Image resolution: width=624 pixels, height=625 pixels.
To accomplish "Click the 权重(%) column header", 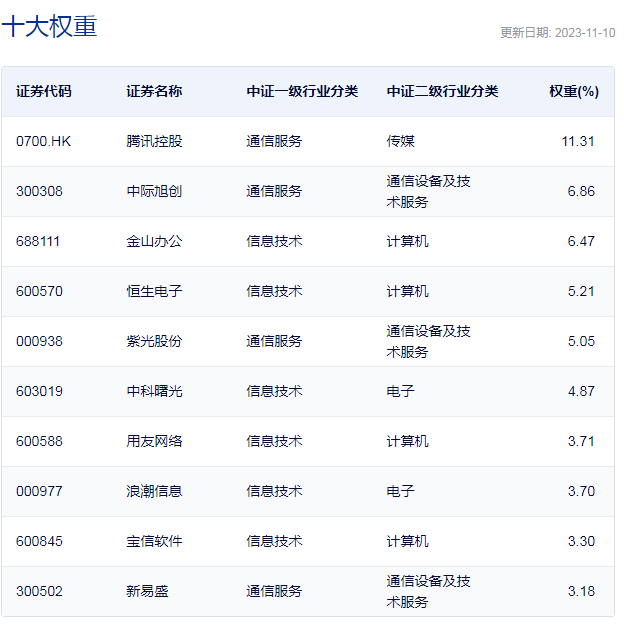I will click(x=573, y=91).
